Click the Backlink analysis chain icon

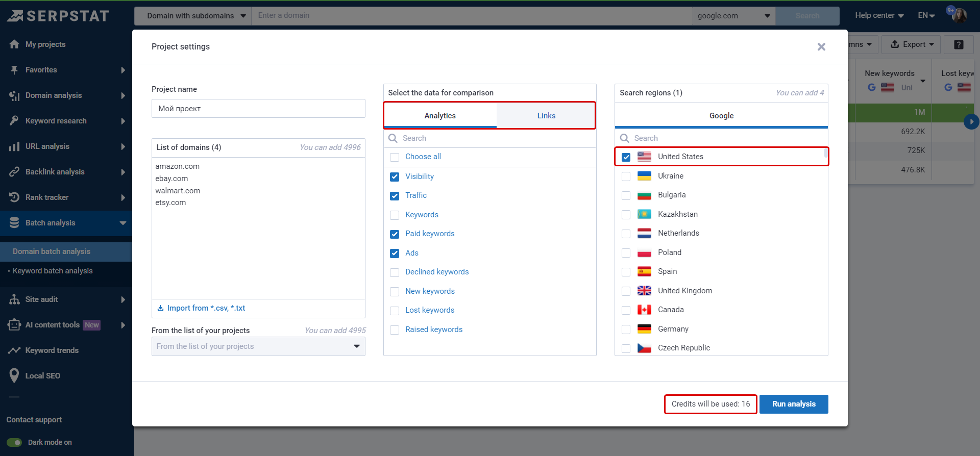(x=14, y=172)
